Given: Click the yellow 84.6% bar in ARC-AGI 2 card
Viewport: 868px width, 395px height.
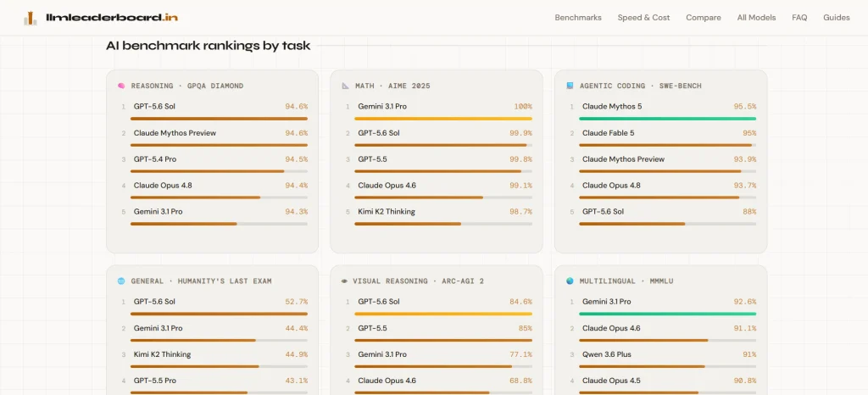Looking at the screenshot, I should 443,314.
